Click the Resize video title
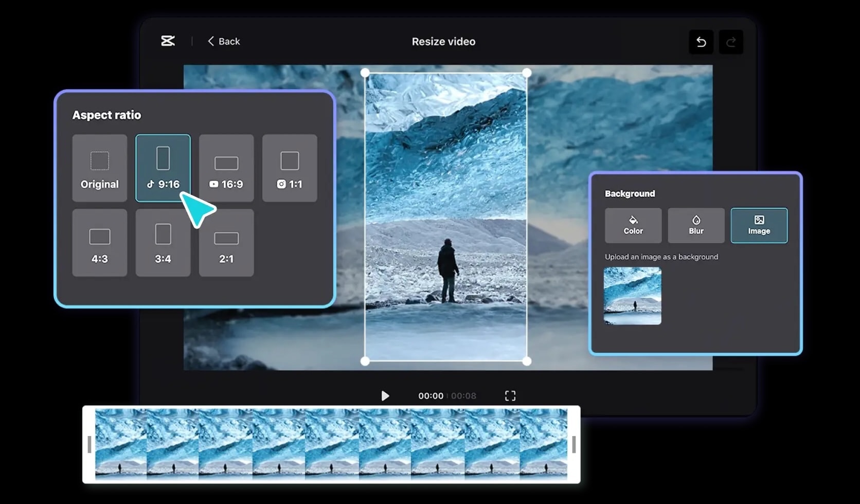This screenshot has width=860, height=504. (443, 42)
